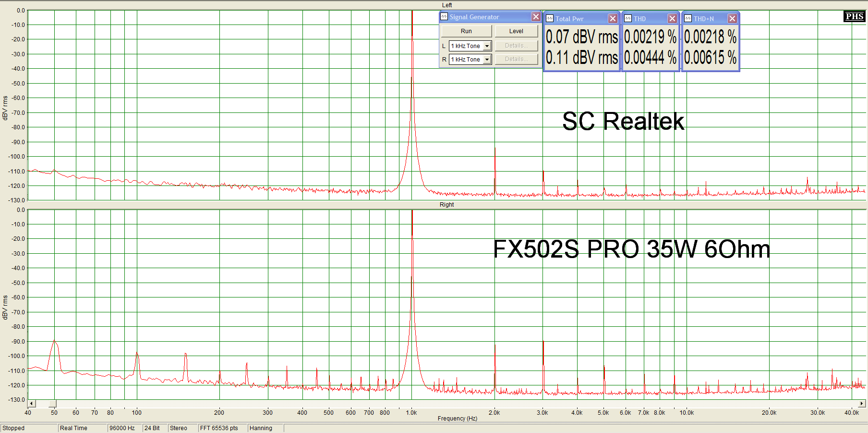Screen dimensions: 868x433
Task: Close the Total Pwr readout window
Action: [613, 19]
